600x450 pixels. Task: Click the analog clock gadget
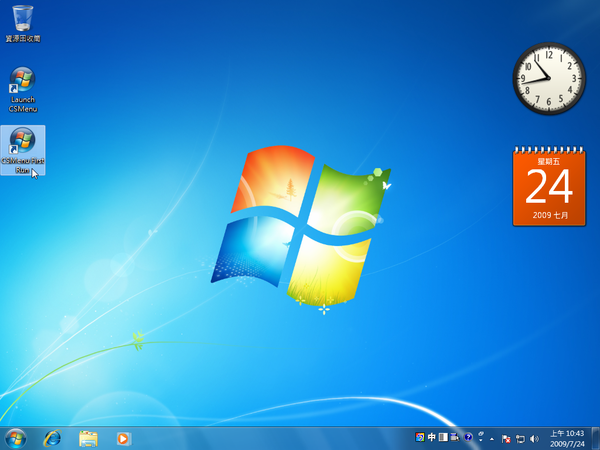549,78
